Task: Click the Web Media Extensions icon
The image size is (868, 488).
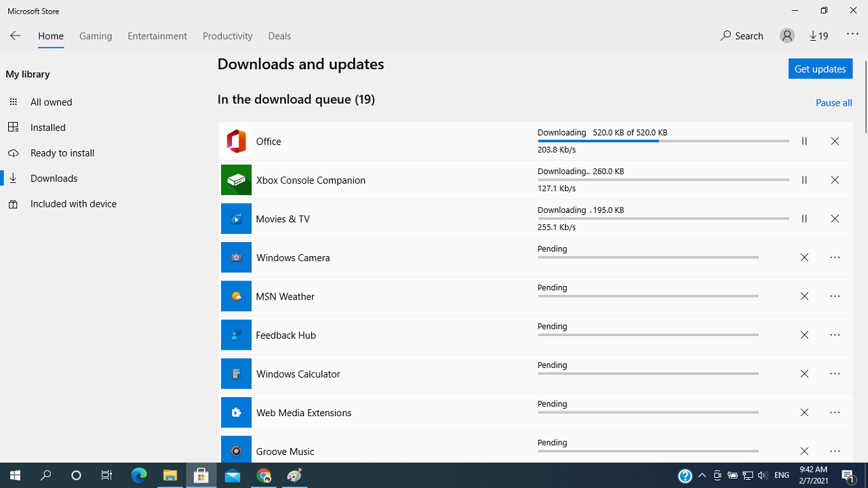Action: (x=236, y=412)
